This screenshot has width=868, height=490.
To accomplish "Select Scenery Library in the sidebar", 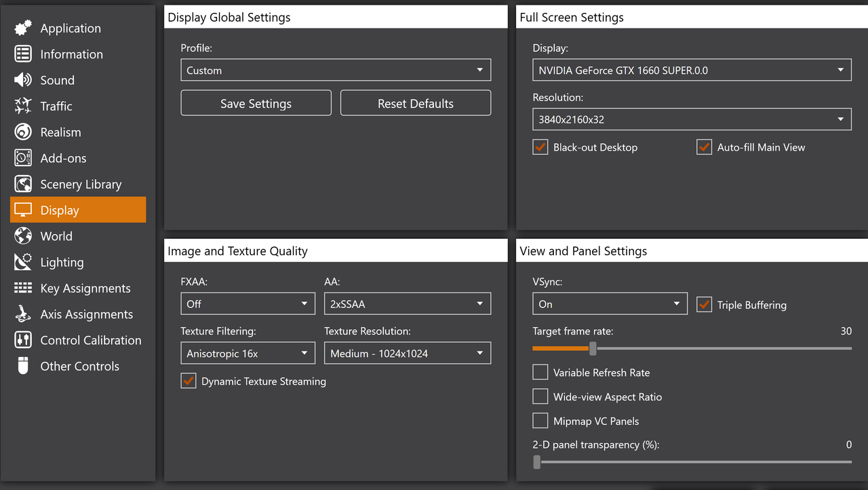I will tap(78, 184).
